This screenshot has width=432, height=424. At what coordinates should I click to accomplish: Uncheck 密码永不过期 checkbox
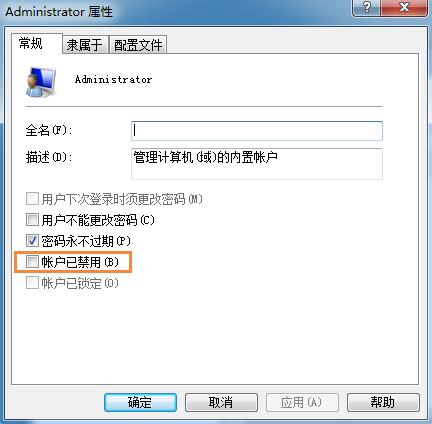click(x=32, y=241)
